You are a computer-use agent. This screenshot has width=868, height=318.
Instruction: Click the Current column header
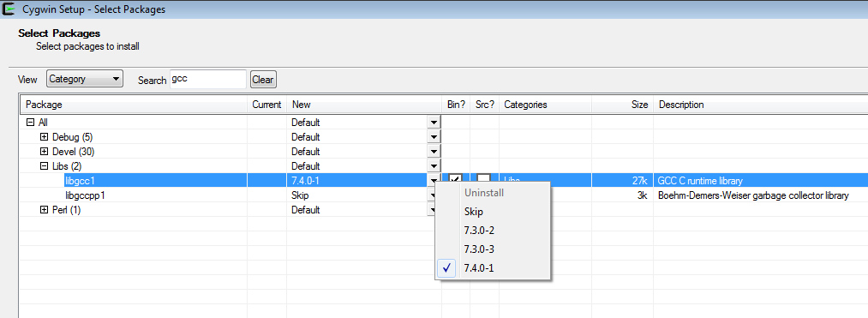point(266,105)
